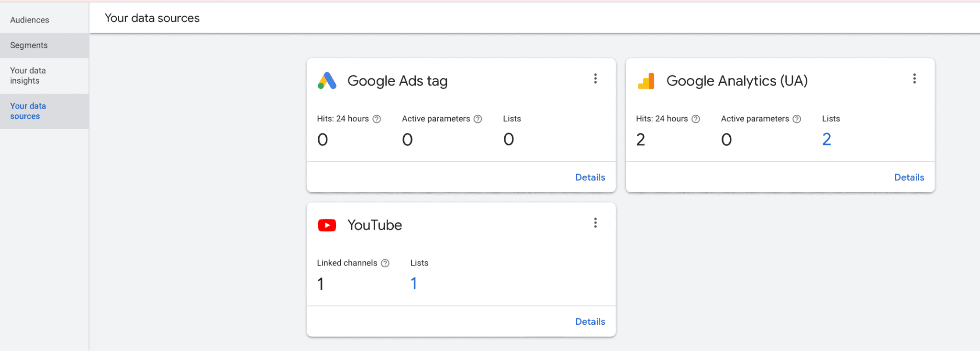Click Google Ads Active parameters label

click(436, 119)
